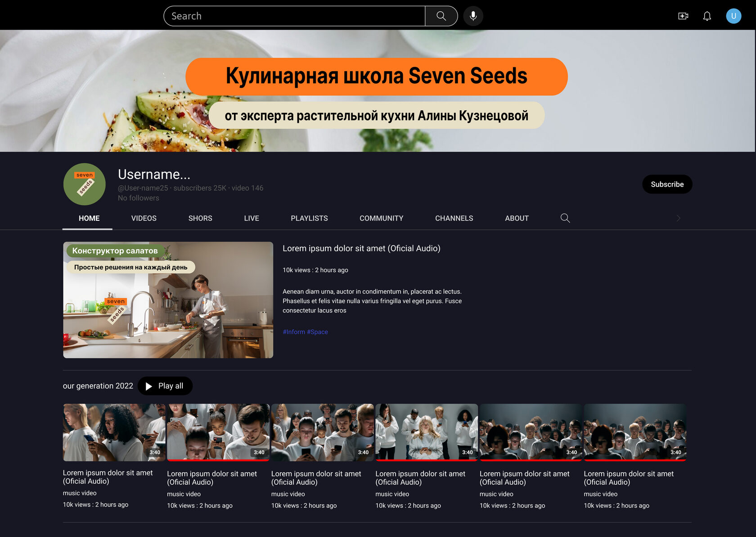
Task: Select the LIVE tab
Action: click(x=252, y=218)
